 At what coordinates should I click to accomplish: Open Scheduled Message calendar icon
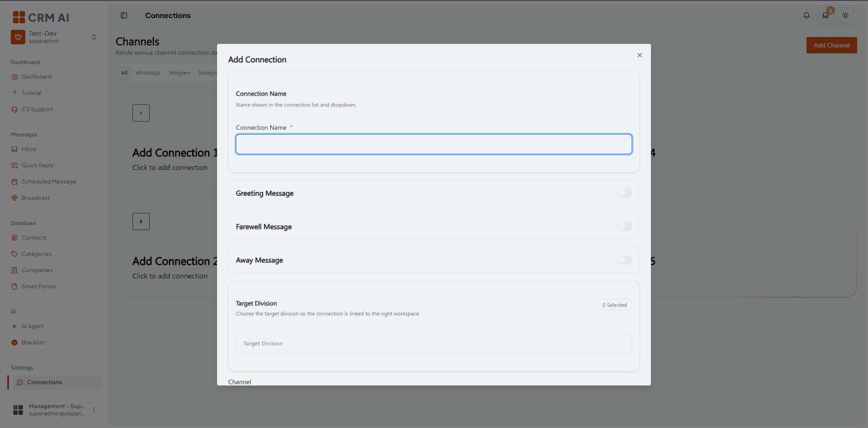(x=14, y=182)
